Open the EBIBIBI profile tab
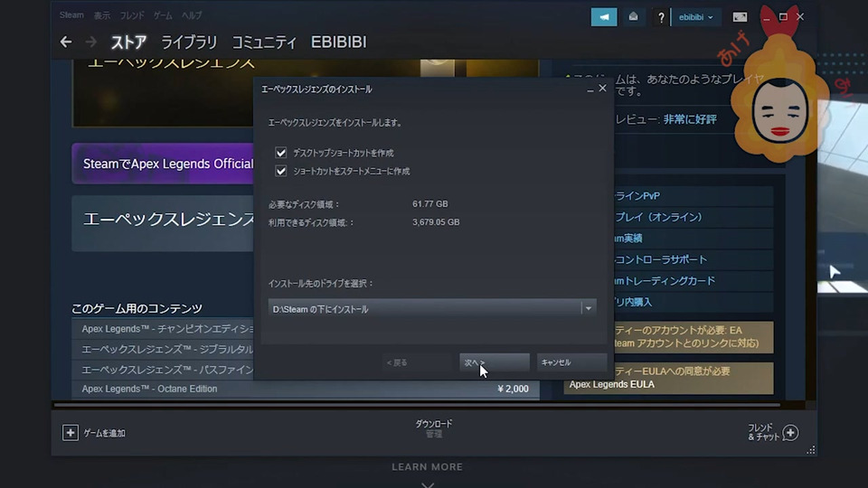 [x=338, y=42]
